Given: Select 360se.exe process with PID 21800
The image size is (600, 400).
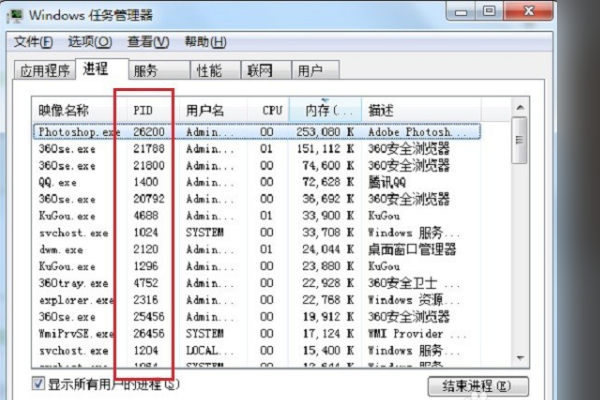Looking at the screenshot, I should click(x=256, y=165).
